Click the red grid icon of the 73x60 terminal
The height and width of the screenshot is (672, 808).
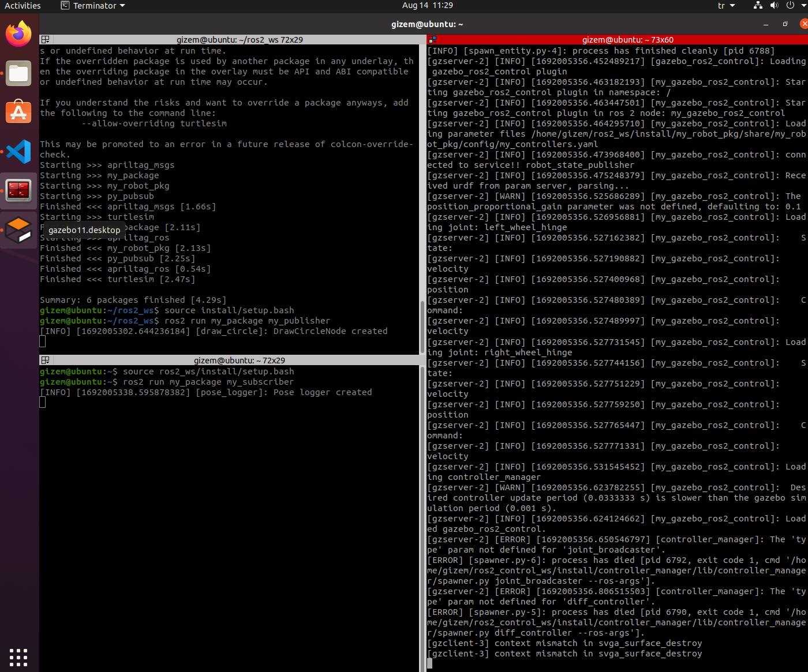click(432, 40)
